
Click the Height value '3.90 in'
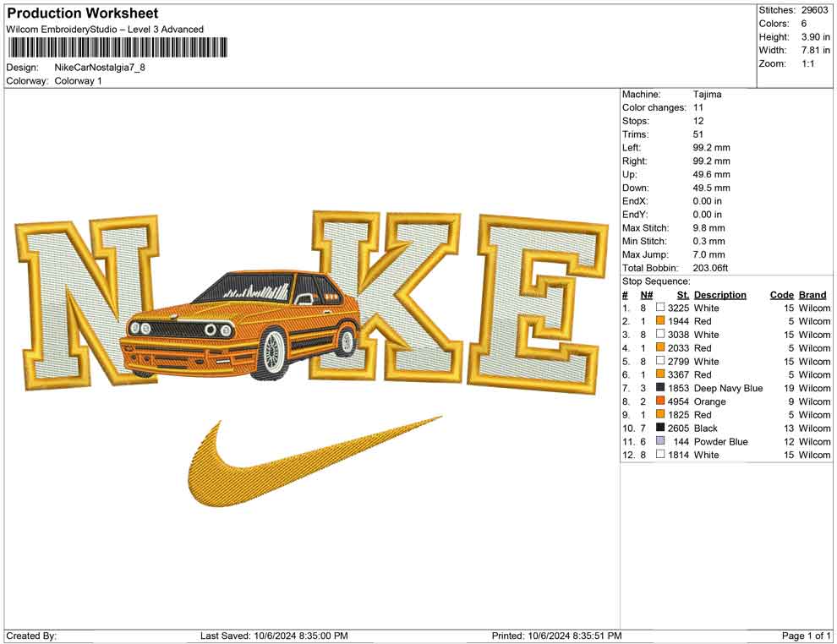click(815, 37)
